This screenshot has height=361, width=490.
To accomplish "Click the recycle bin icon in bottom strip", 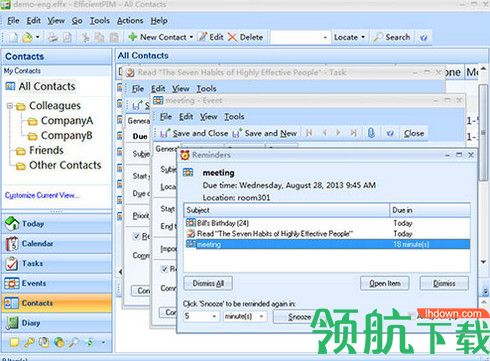I will 44,342.
